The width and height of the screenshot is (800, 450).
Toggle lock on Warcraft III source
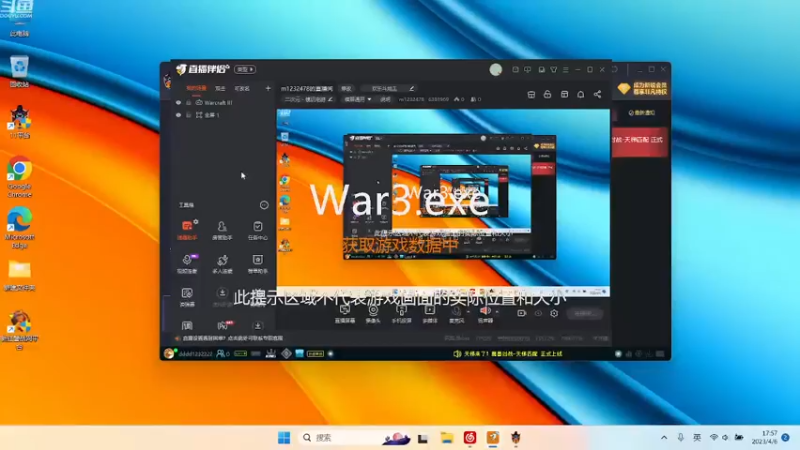coord(188,103)
